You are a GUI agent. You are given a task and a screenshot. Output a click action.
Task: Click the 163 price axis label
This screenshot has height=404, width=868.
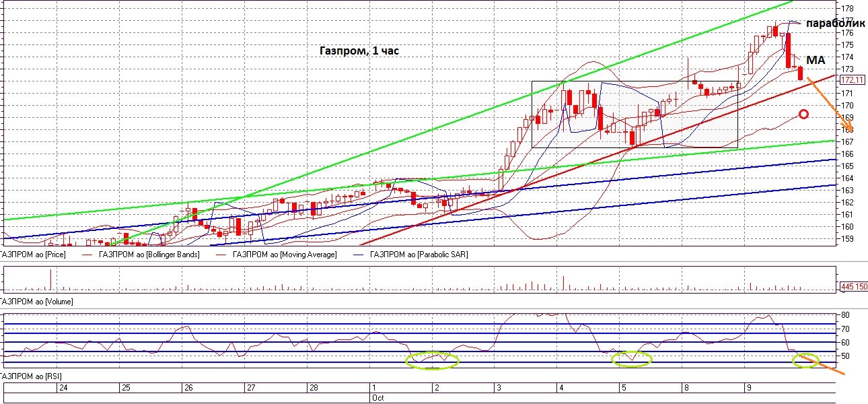point(847,190)
